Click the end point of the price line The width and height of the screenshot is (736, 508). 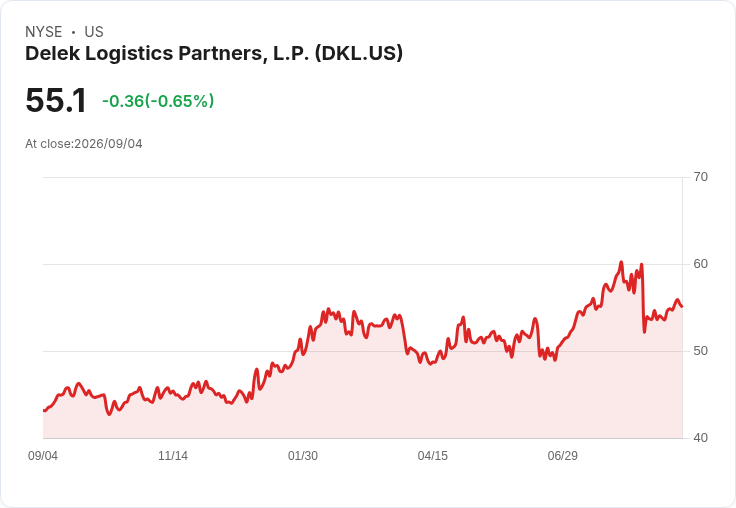click(682, 307)
